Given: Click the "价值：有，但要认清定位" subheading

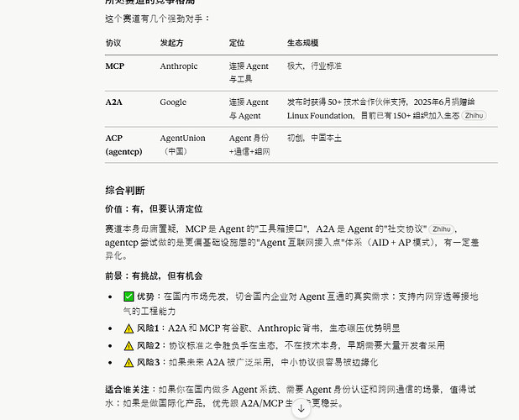Looking at the screenshot, I should point(154,209).
